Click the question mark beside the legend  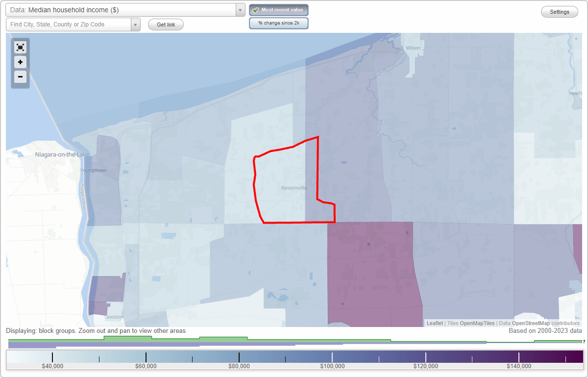pos(584,342)
